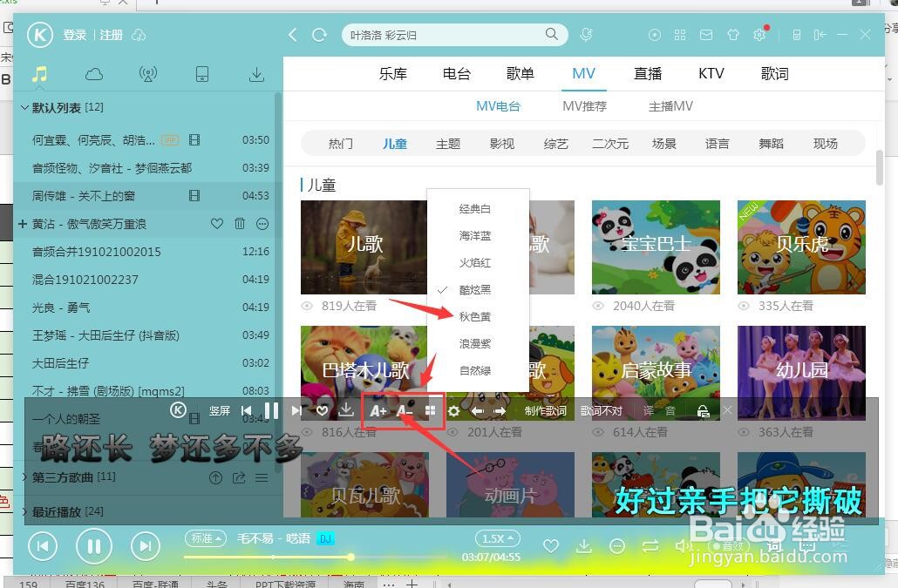The height and width of the screenshot is (588, 898).
Task: Click the voice search microphone icon
Action: [x=586, y=35]
